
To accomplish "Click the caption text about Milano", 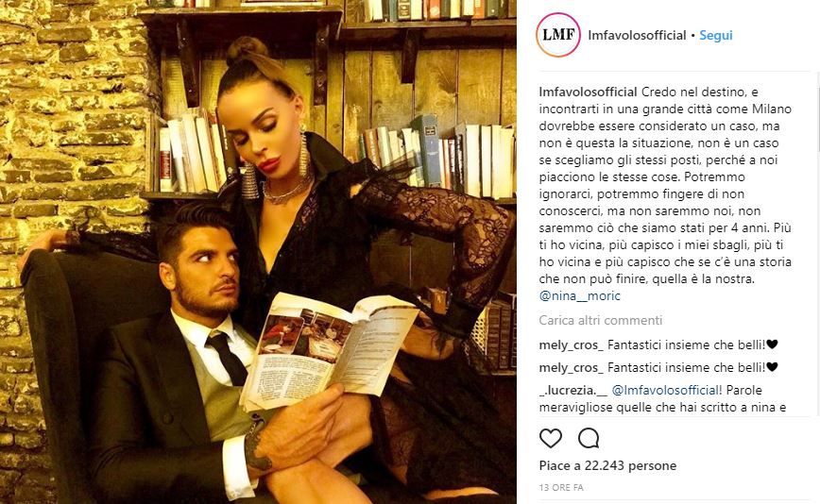I will (665, 185).
